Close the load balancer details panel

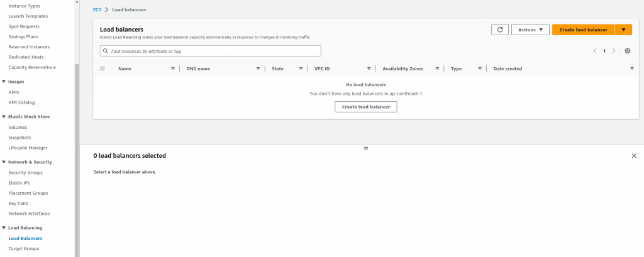pos(634,156)
